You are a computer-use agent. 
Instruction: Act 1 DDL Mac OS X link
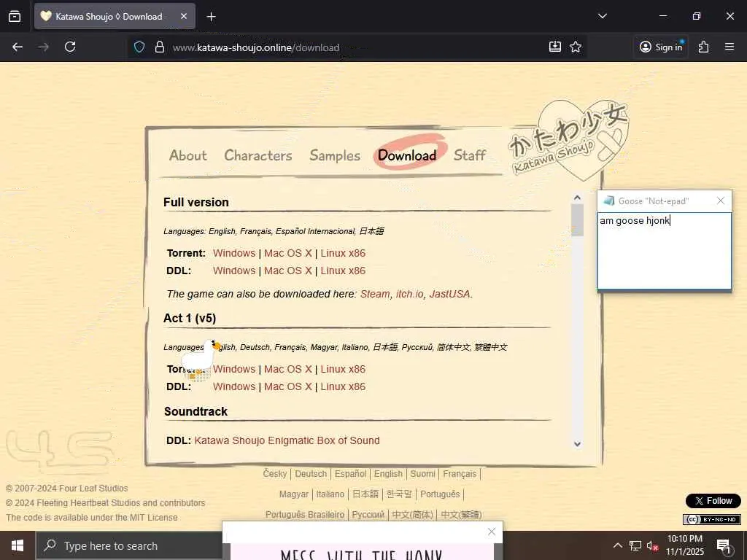point(288,386)
